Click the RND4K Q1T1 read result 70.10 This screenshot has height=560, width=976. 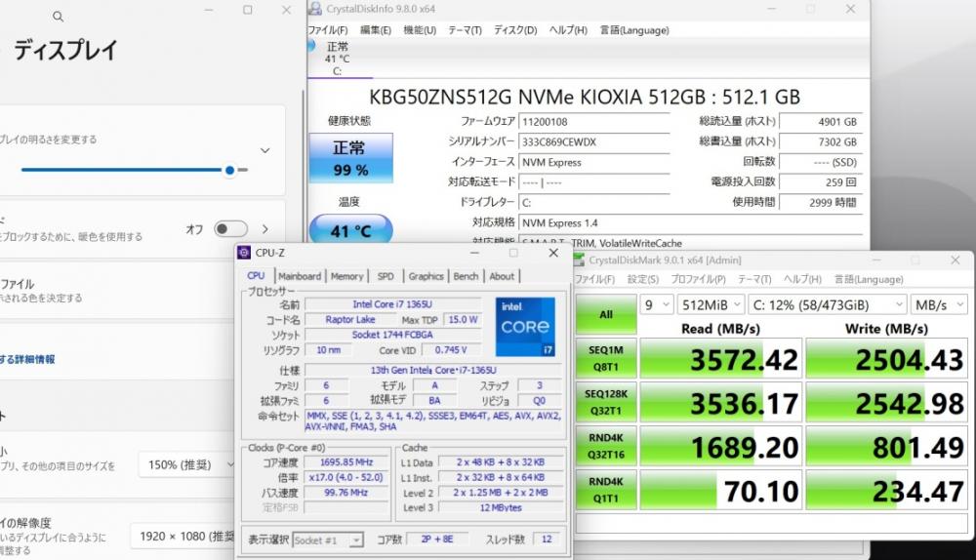pos(720,491)
